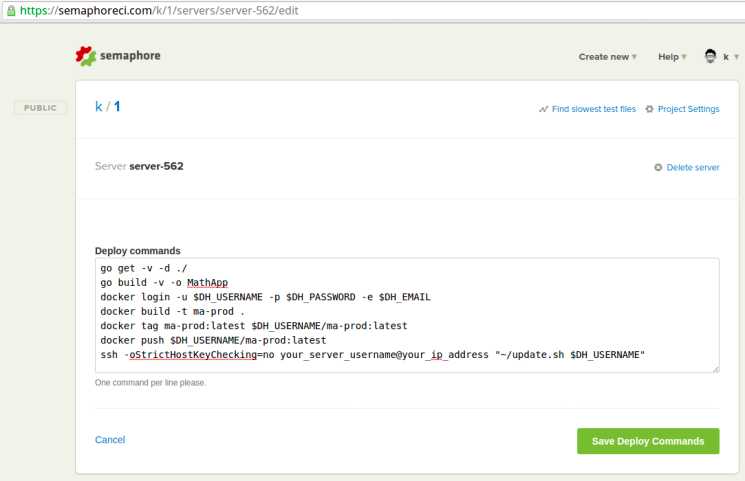Click the chart icon beside Find slowest test files
This screenshot has height=481, width=745.
[543, 109]
